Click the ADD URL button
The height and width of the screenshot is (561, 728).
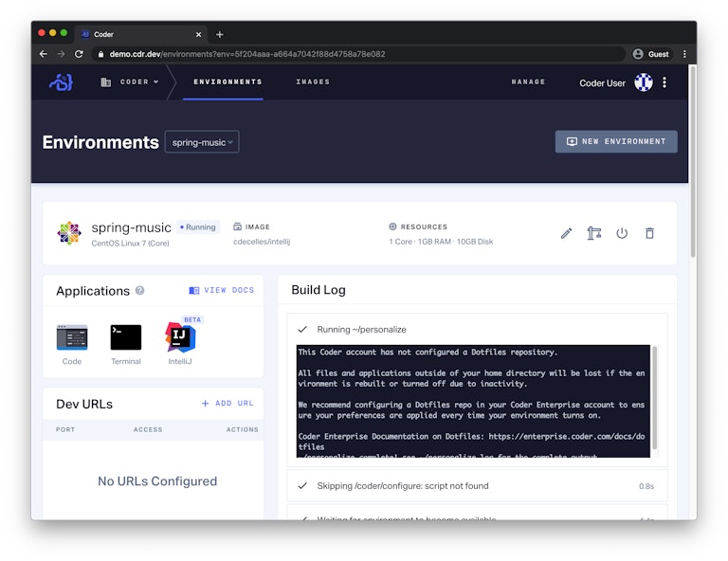point(227,404)
